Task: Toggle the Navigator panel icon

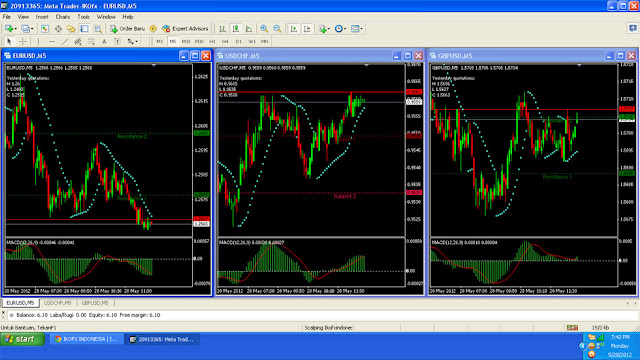Action: click(71, 29)
